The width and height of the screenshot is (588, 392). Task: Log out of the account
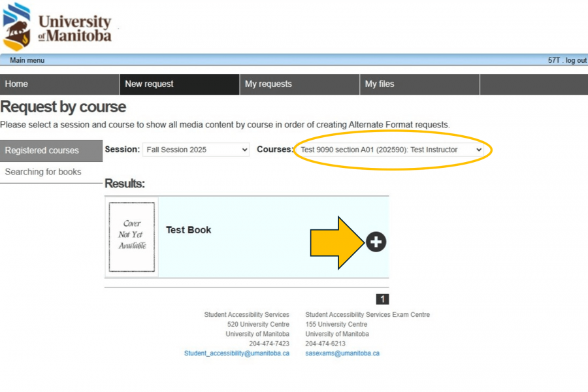tap(576, 60)
